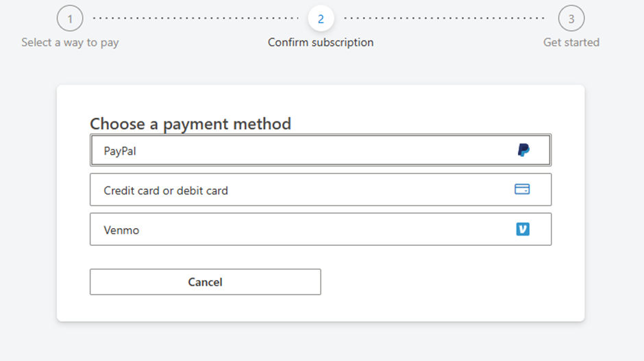
Task: Click the step 1 circle
Action: [70, 18]
